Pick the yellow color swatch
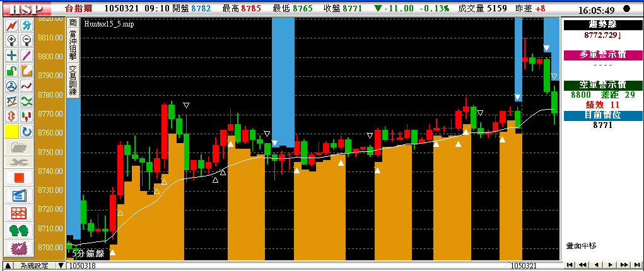This screenshot has width=644, height=271. 12,132
